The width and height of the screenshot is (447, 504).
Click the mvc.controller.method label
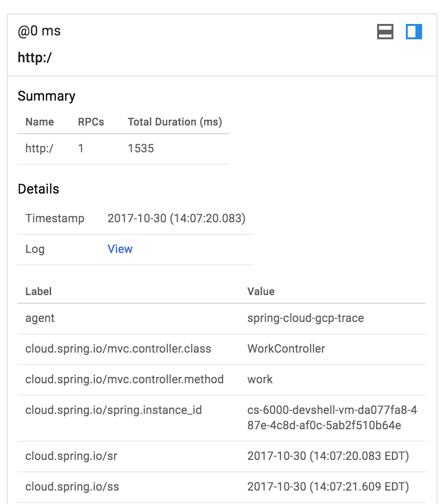pyautogui.click(x=124, y=379)
